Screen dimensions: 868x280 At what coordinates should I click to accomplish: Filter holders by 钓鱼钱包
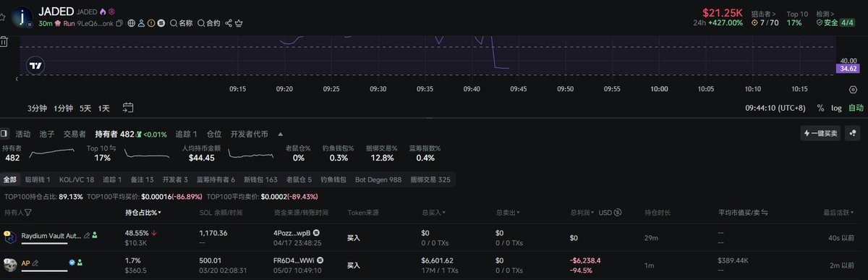point(333,179)
